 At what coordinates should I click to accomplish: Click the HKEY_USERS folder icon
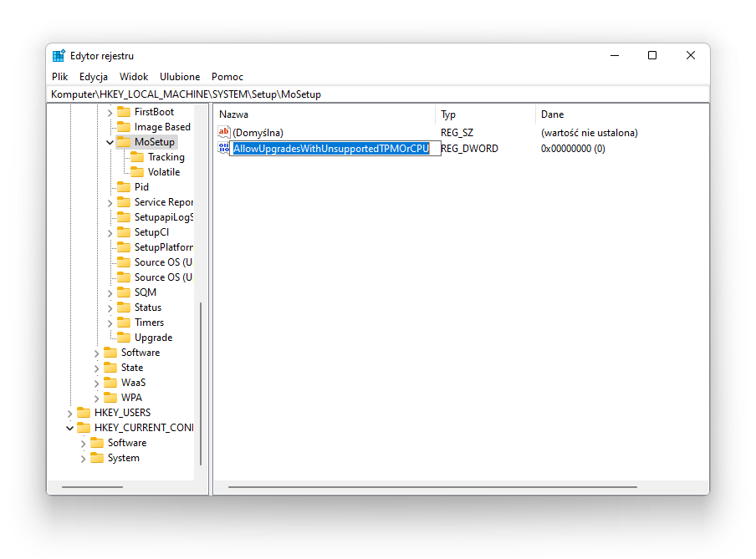[84, 413]
